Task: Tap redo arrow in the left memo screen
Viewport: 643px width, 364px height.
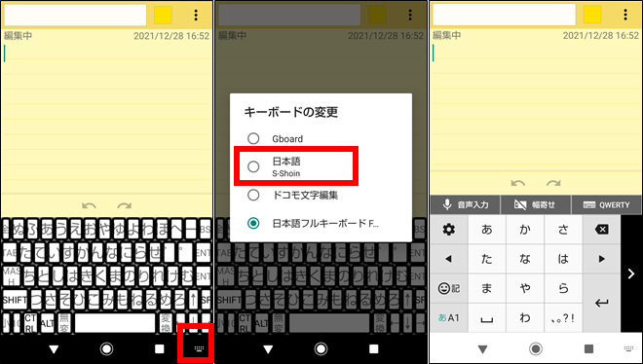Action: click(x=125, y=205)
